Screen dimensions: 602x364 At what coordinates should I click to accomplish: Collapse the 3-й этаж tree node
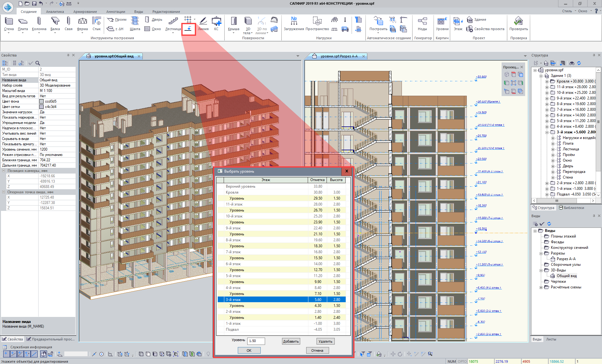(x=547, y=132)
